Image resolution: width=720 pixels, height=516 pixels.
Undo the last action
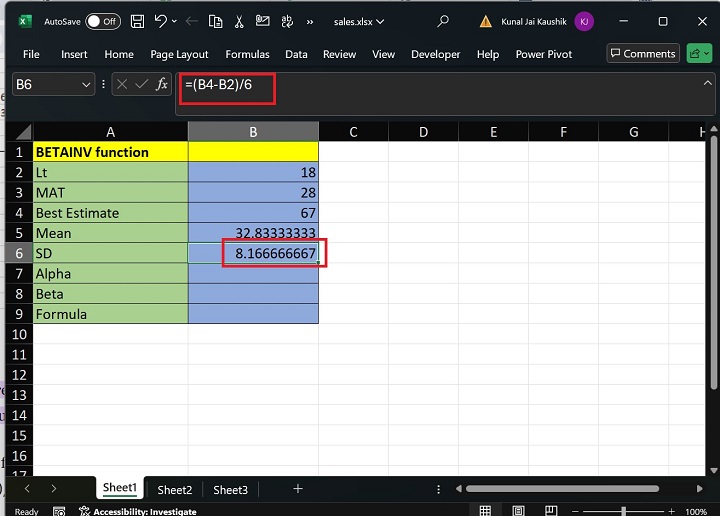[161, 21]
